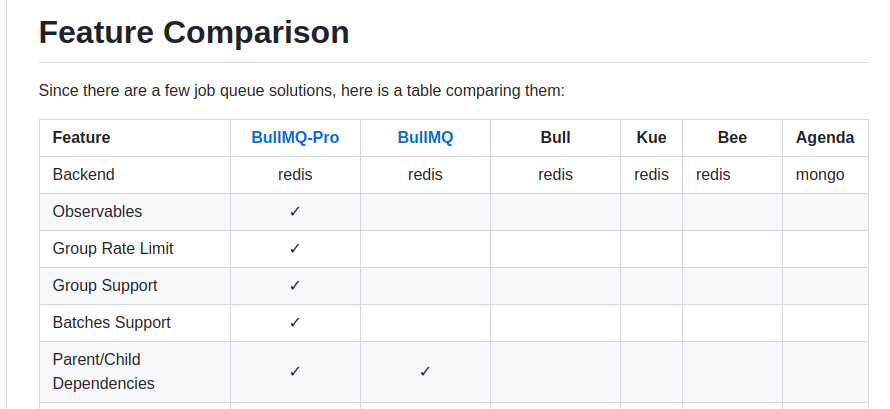This screenshot has height=409, width=890.
Task: Click the mongo backend cell
Action: pyautogui.click(x=820, y=175)
